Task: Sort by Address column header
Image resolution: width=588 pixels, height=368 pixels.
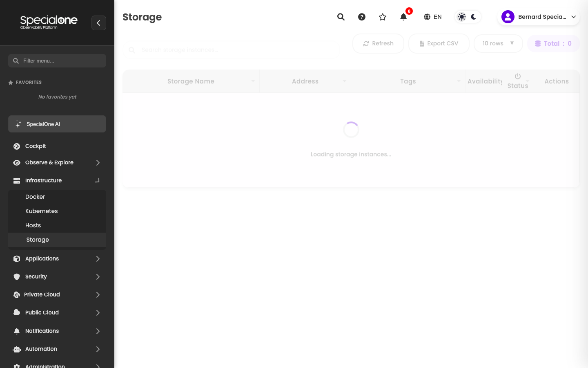Action: (305, 81)
